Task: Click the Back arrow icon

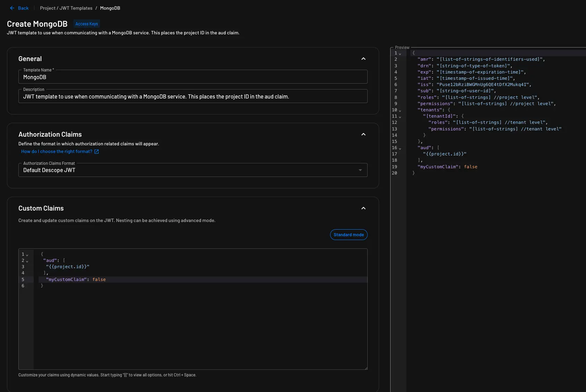Action: [x=12, y=8]
